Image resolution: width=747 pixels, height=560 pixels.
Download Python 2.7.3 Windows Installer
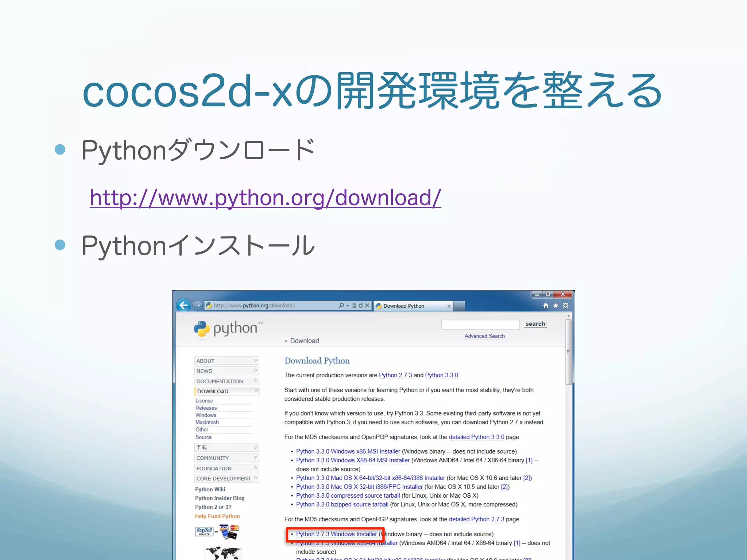click(x=336, y=534)
